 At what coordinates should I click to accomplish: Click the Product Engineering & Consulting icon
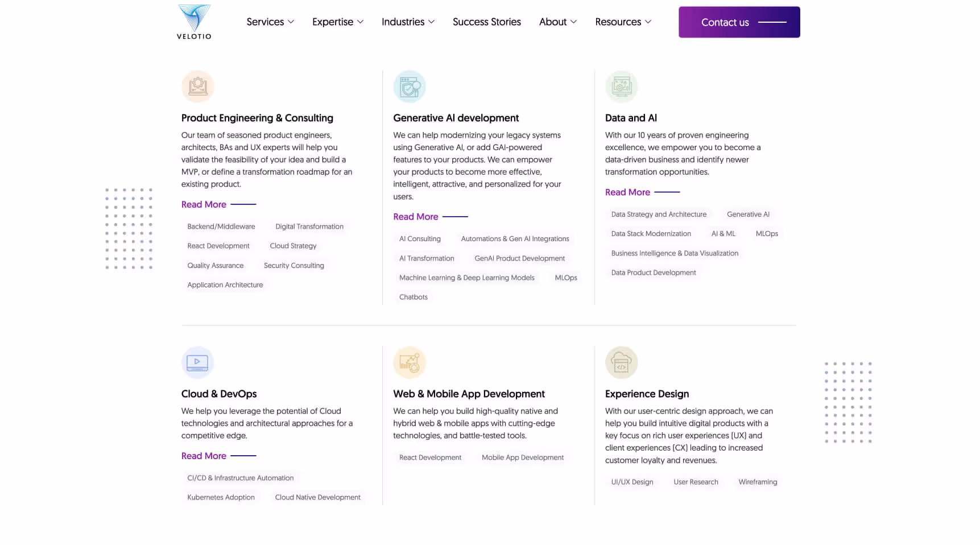pyautogui.click(x=197, y=86)
